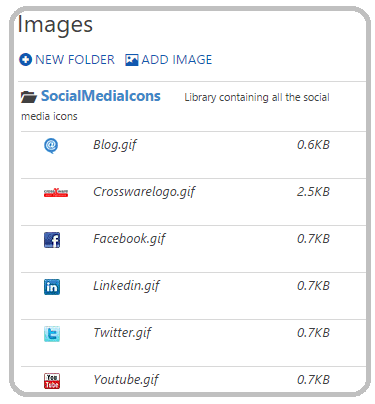Open the Linkedin.gif file name
375x404 pixels.
(127, 286)
